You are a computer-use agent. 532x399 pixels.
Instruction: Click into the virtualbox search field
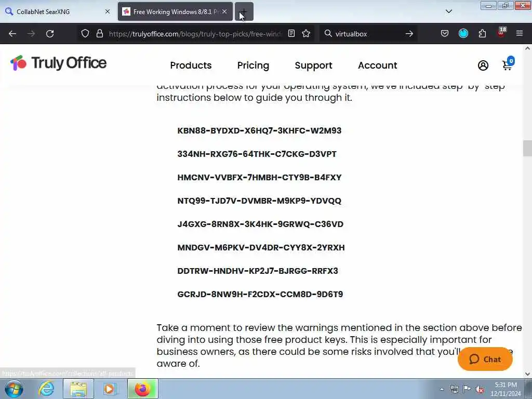368,34
